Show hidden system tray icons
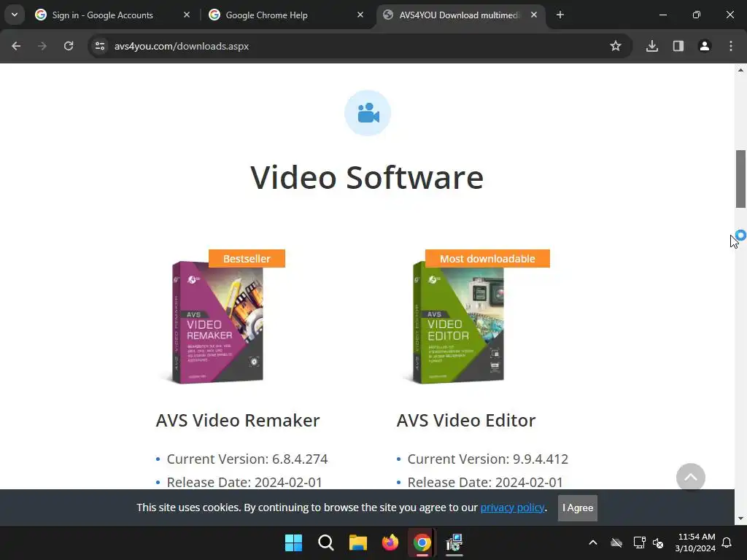Image resolution: width=747 pixels, height=560 pixels. point(593,542)
